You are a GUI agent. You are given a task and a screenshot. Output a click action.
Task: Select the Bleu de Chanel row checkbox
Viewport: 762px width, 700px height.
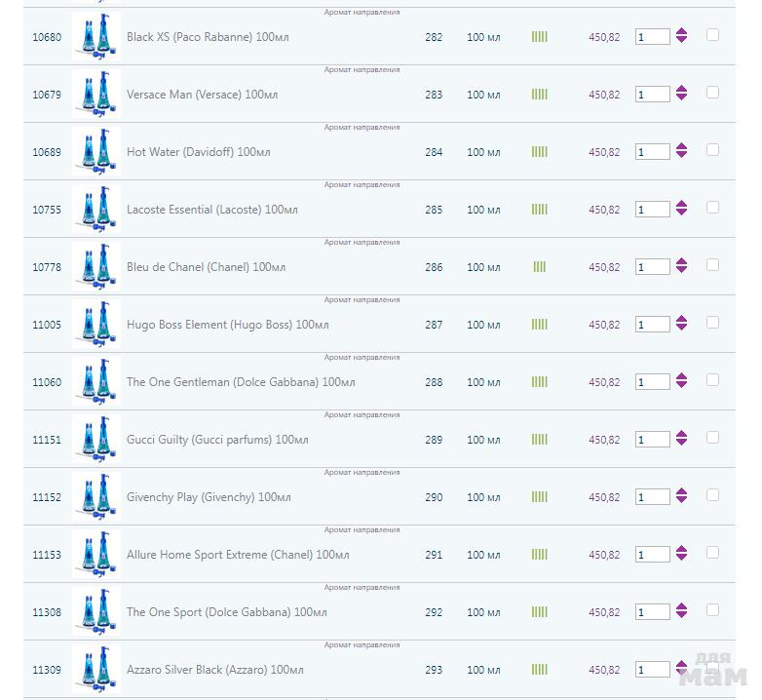tap(712, 265)
